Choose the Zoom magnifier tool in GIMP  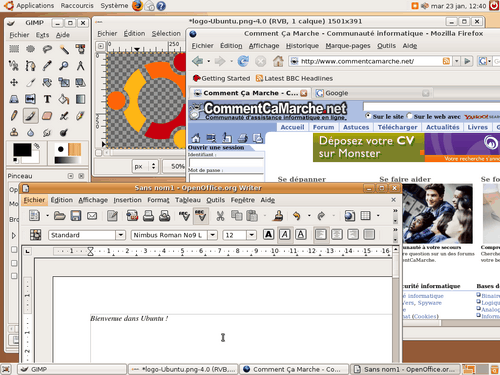click(63, 66)
